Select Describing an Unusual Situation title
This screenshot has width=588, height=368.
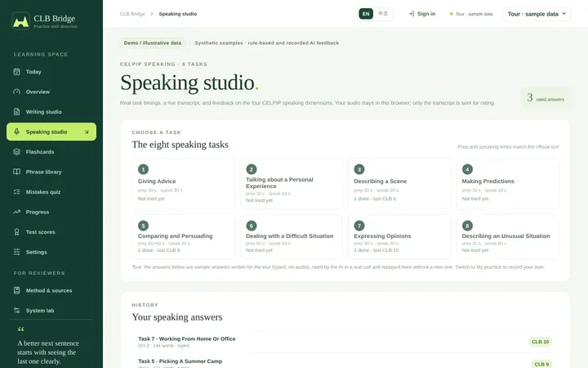pos(506,236)
